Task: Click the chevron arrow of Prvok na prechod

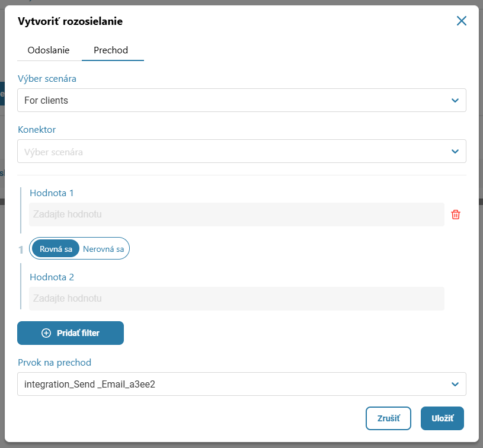Action: 455,384
